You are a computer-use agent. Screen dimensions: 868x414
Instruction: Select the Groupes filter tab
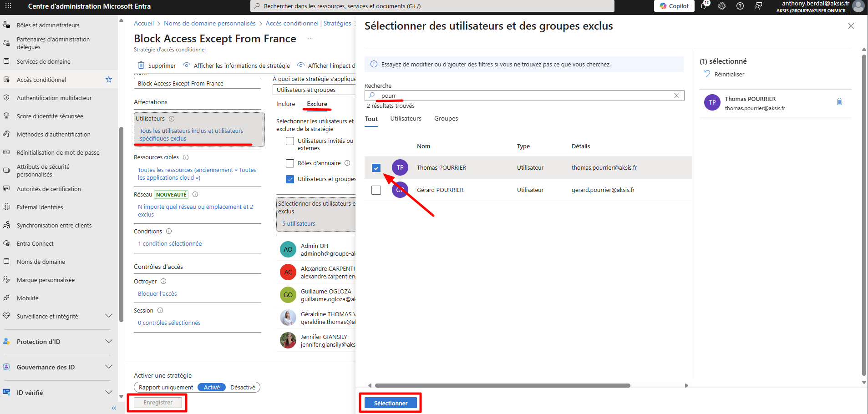point(446,119)
